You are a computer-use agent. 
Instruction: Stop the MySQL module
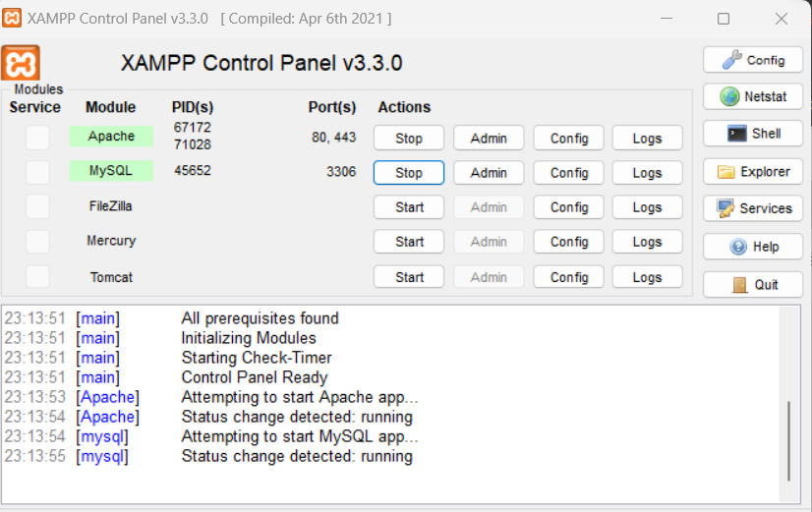tap(409, 173)
